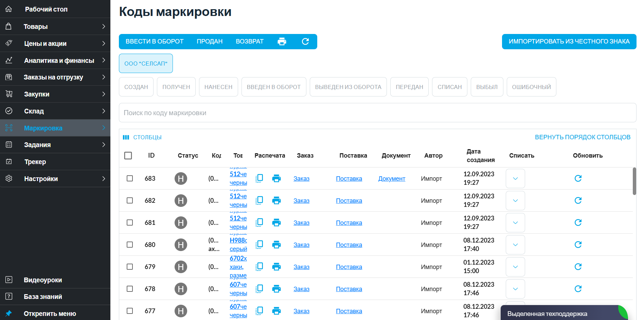Screen dimensions: 644x320
Task: Print the code for row 683
Action: pyautogui.click(x=276, y=178)
